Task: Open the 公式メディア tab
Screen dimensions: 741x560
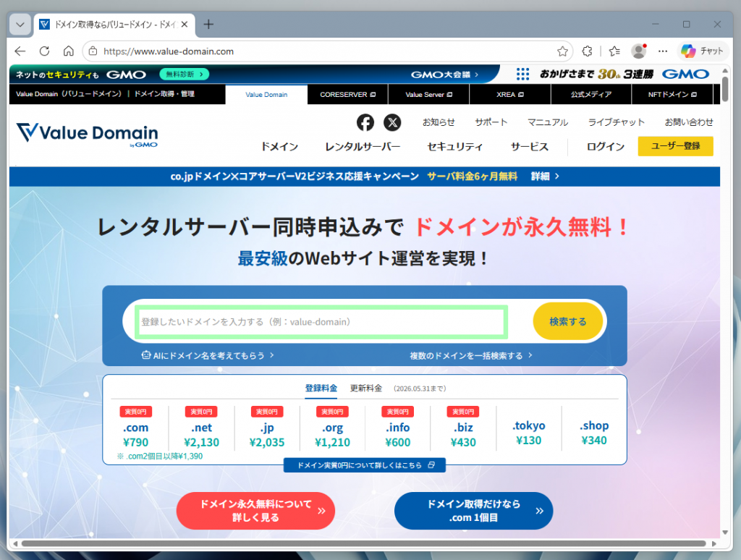Action: coord(590,95)
